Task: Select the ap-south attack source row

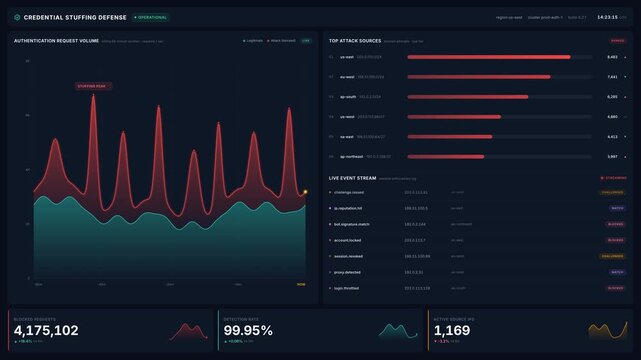Action: click(478, 97)
